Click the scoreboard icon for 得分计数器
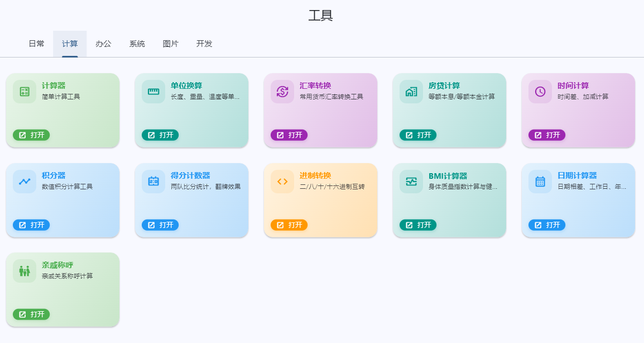The width and height of the screenshot is (644, 343). tap(153, 182)
